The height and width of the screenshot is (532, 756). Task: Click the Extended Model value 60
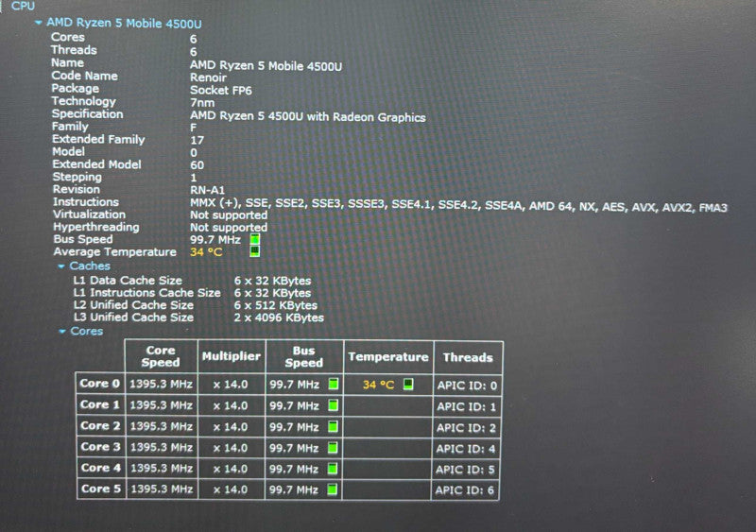(198, 165)
